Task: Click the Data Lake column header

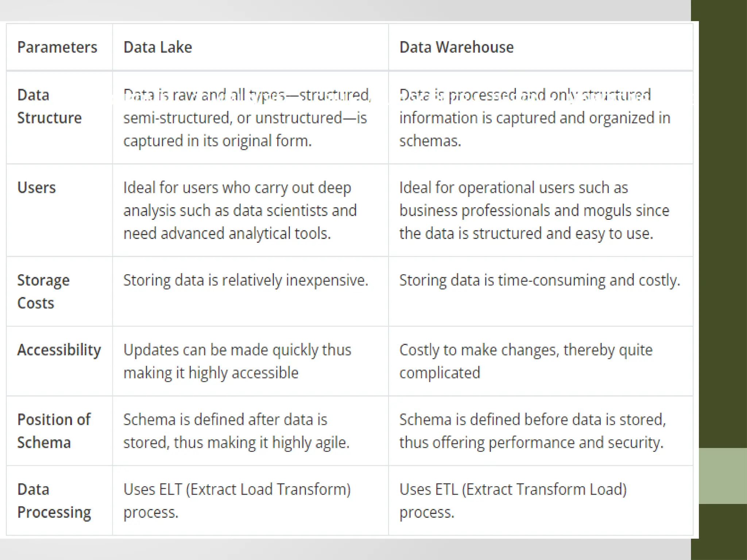Action: point(158,47)
